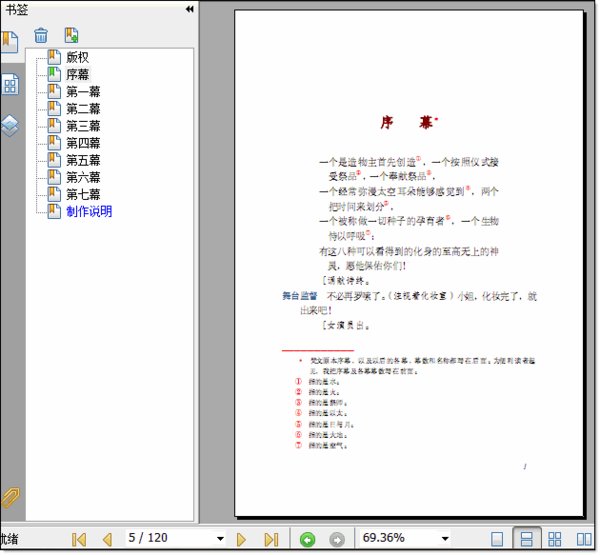The width and height of the screenshot is (600, 555).
Task: Go to the first page
Action: point(79,540)
